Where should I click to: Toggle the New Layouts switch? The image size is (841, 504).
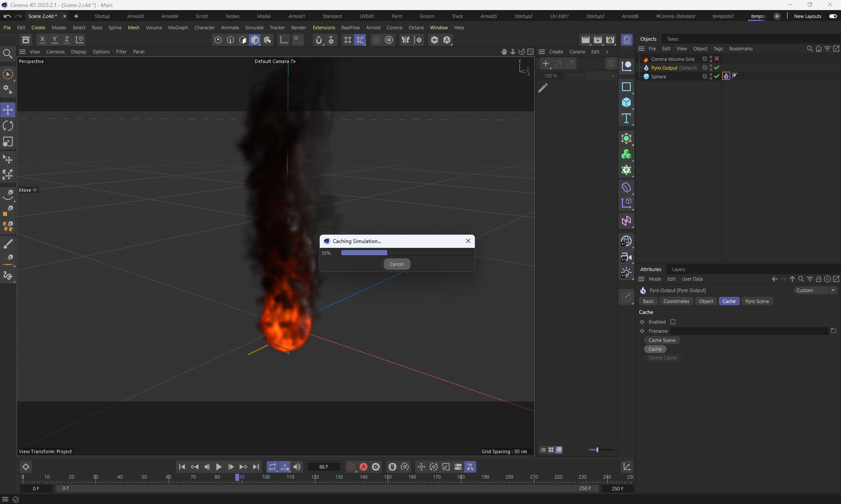[833, 16]
